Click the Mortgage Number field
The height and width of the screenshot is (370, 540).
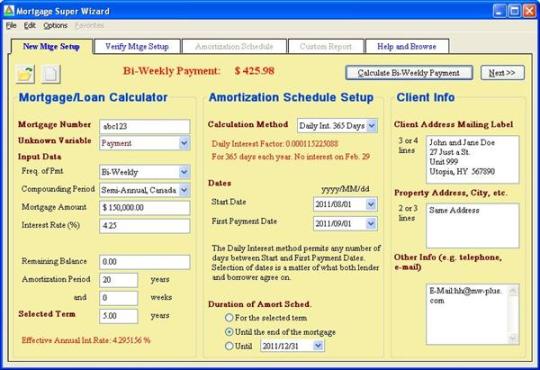[145, 126]
